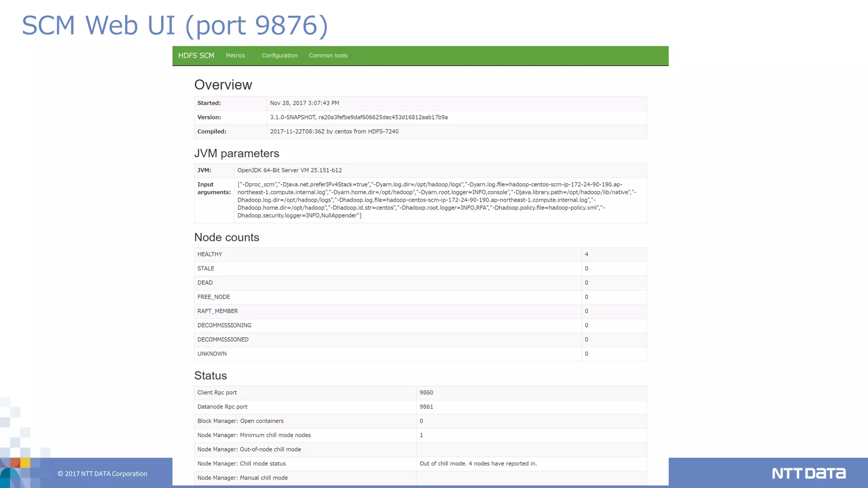
Task: Click the Node counts heading
Action: coord(226,237)
